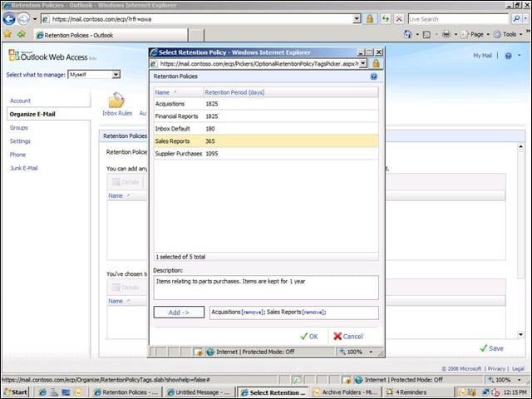Image resolution: width=532 pixels, height=399 pixels.
Task: Open the recent pages dropdown arrow
Action: click(35, 19)
